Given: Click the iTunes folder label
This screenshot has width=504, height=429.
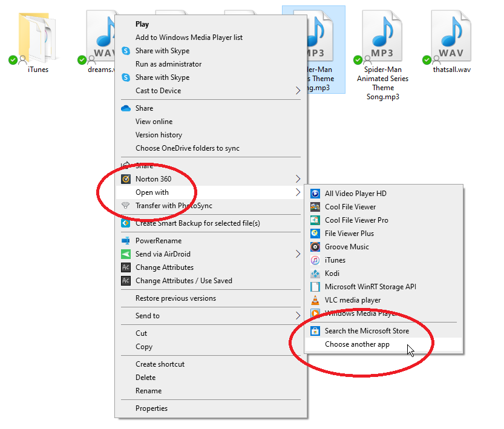Looking at the screenshot, I should pos(38,70).
